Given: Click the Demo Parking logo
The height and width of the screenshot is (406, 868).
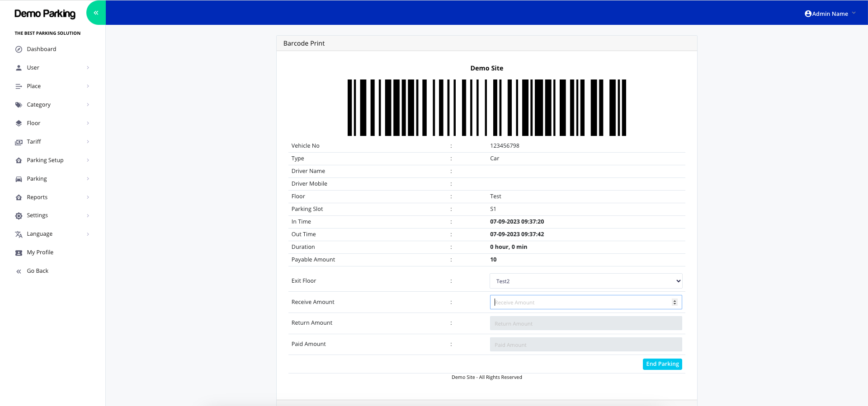Looking at the screenshot, I should 45,14.
